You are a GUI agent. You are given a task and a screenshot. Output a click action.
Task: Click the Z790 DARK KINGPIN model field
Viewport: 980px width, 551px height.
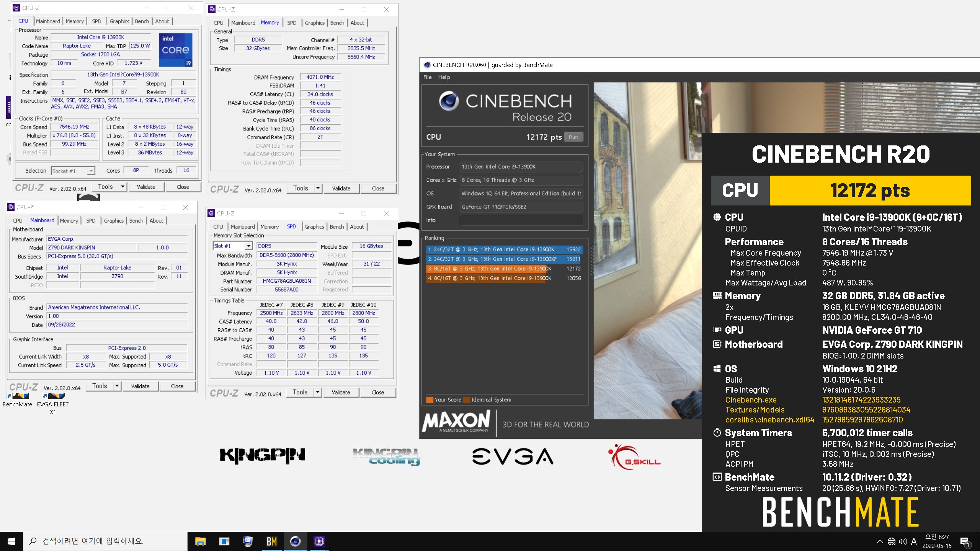(x=91, y=248)
